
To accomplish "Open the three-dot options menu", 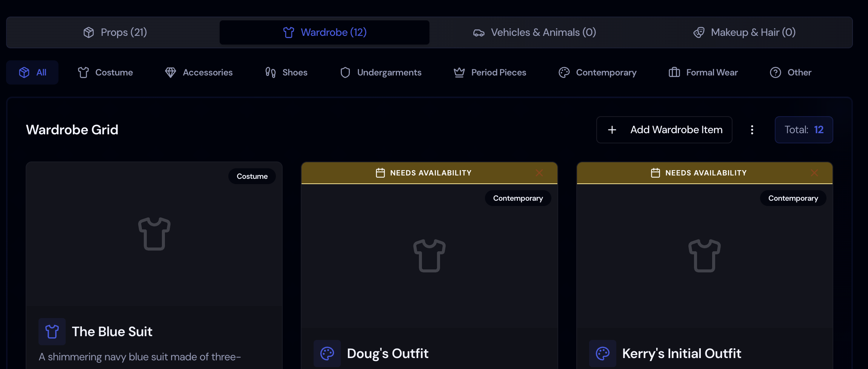I will click(752, 129).
